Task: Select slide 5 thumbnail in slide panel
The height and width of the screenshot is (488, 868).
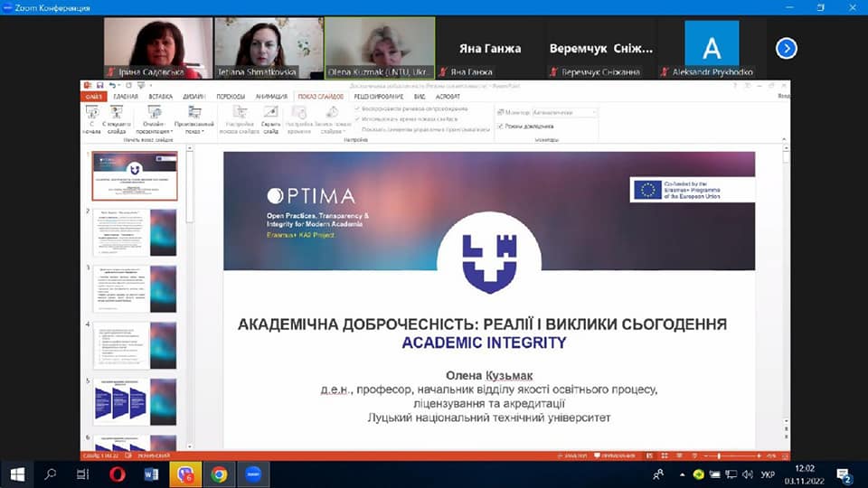Action: pos(135,401)
